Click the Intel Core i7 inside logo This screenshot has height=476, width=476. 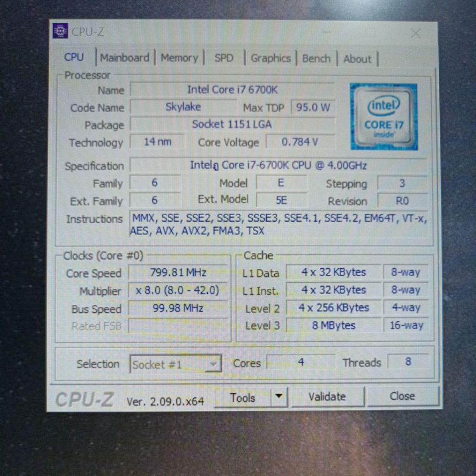(383, 117)
